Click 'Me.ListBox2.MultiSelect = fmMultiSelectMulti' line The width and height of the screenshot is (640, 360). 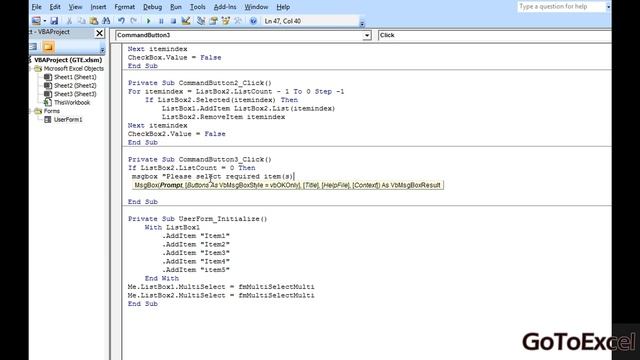click(x=221, y=296)
